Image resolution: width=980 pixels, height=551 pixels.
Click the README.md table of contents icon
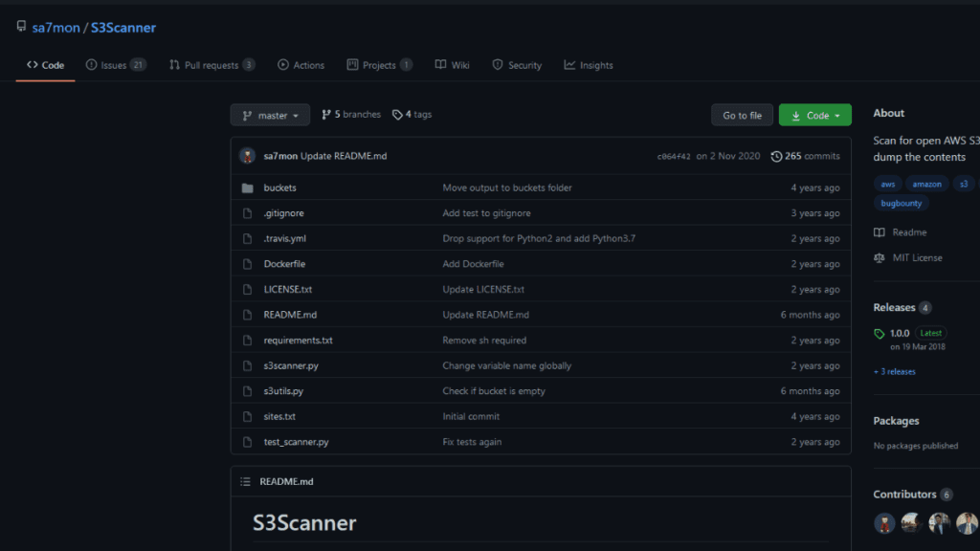point(246,482)
